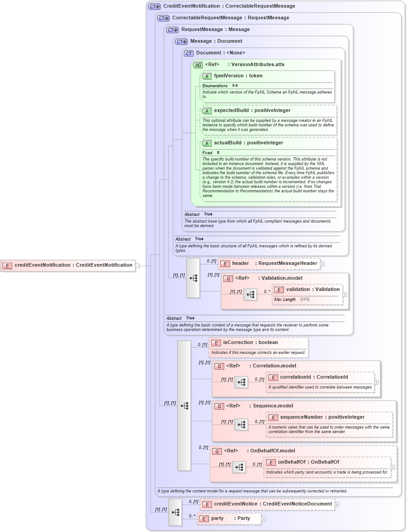Click the E element icon of party
The image size is (407, 532).
[x=203, y=519]
